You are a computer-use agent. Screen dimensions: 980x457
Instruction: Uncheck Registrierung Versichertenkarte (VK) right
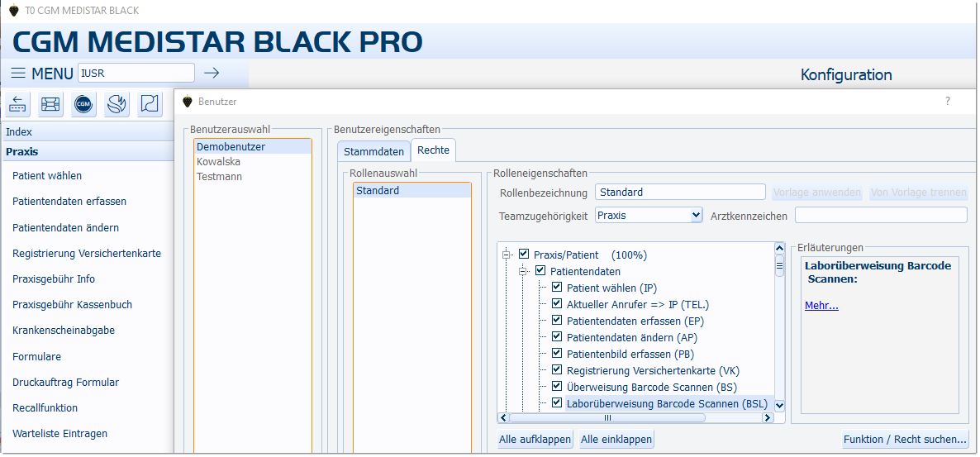coord(557,369)
